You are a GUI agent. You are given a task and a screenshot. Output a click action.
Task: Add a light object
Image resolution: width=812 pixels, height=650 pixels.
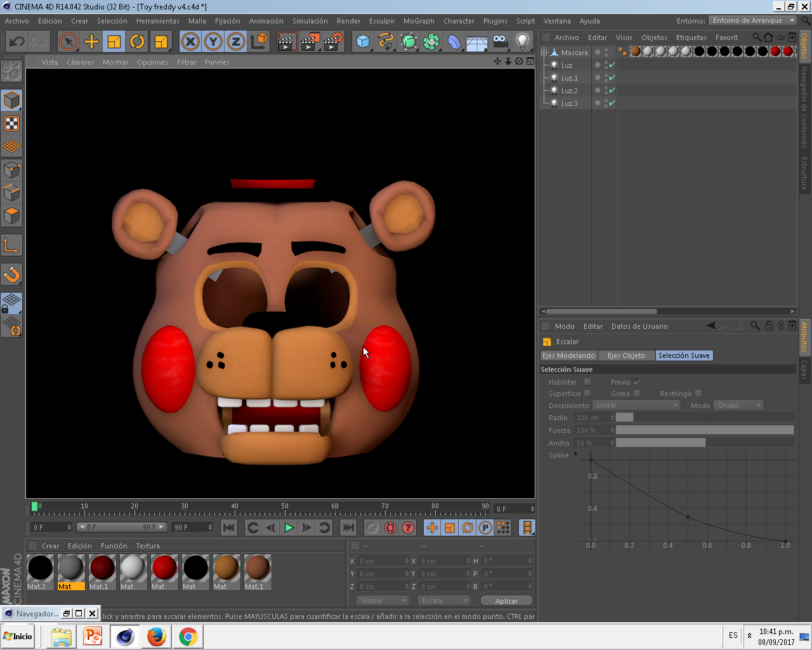523,42
